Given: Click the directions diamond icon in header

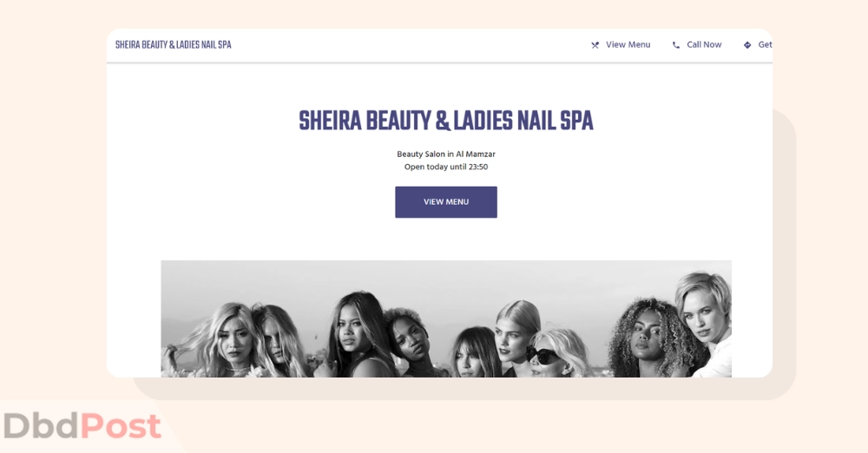Looking at the screenshot, I should click(x=747, y=45).
